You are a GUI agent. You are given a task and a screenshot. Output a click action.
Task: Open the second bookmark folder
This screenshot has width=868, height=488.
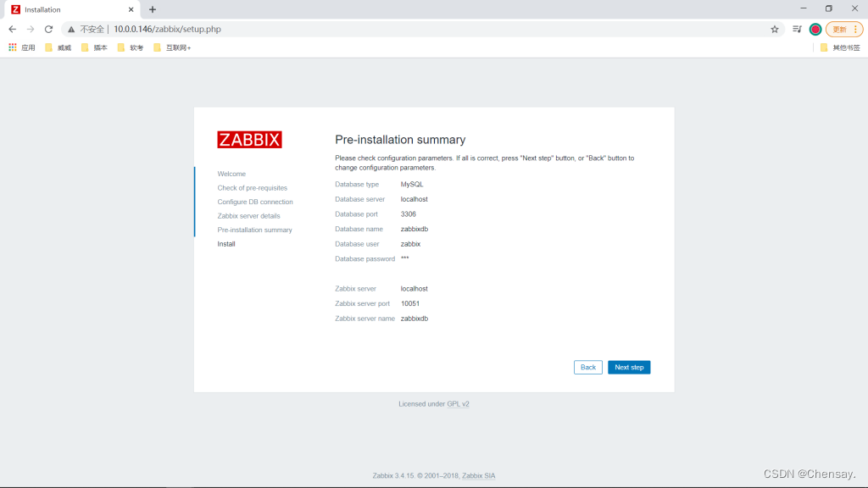pos(95,47)
